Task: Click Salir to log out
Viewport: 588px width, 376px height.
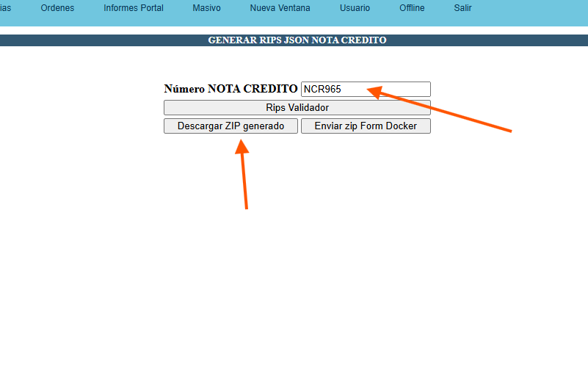Action: pyautogui.click(x=462, y=8)
